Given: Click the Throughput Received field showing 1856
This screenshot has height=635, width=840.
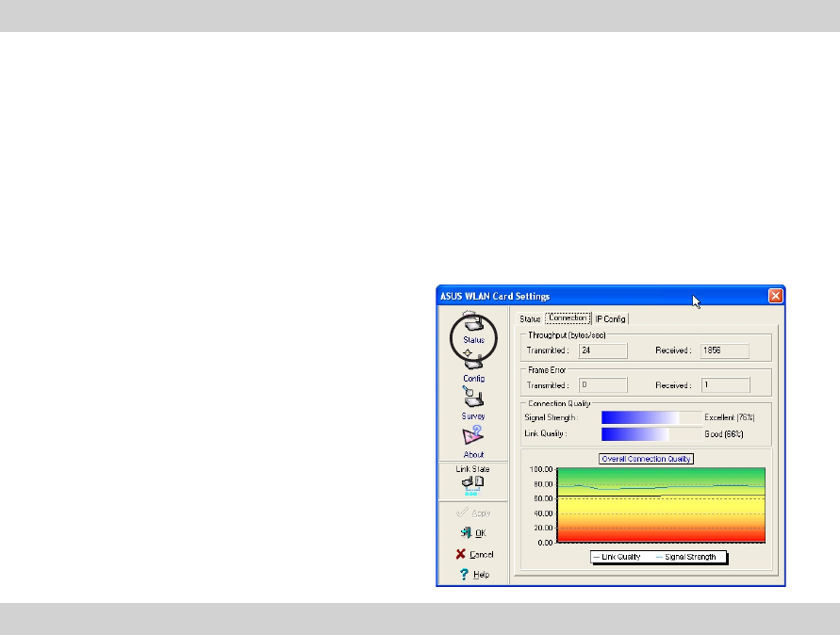Looking at the screenshot, I should pyautogui.click(x=725, y=350).
